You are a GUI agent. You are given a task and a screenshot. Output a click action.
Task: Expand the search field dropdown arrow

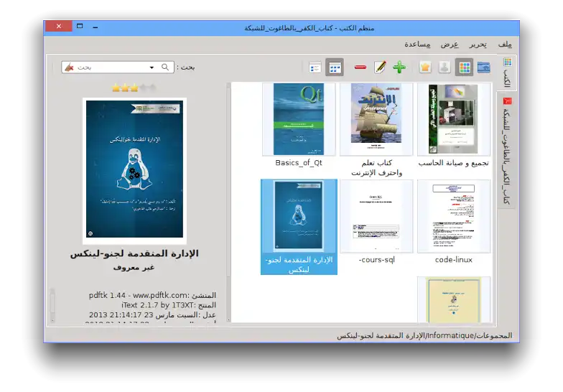(x=152, y=67)
